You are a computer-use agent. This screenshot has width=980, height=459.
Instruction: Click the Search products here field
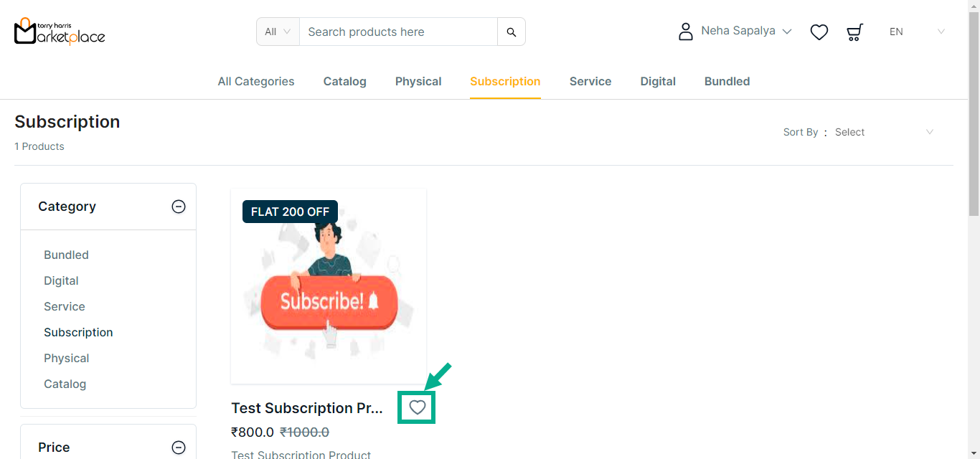click(398, 32)
